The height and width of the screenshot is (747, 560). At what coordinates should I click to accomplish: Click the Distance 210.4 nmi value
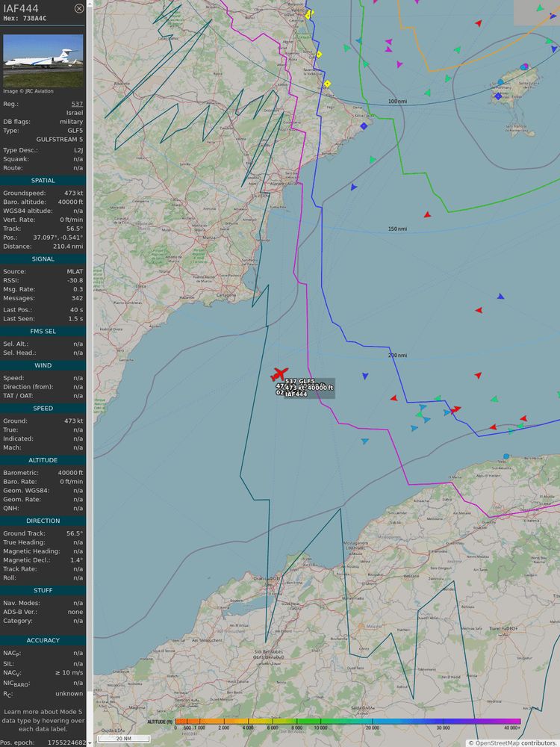click(x=68, y=247)
